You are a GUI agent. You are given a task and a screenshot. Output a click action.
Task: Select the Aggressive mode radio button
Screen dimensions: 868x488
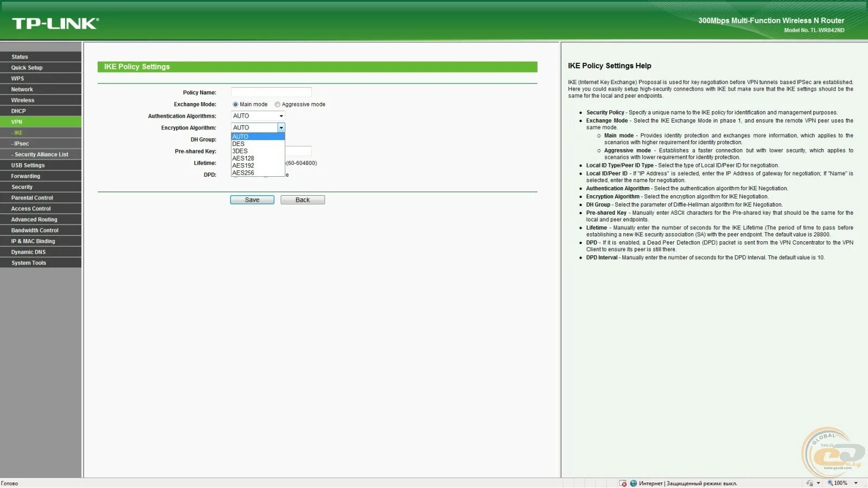click(277, 105)
